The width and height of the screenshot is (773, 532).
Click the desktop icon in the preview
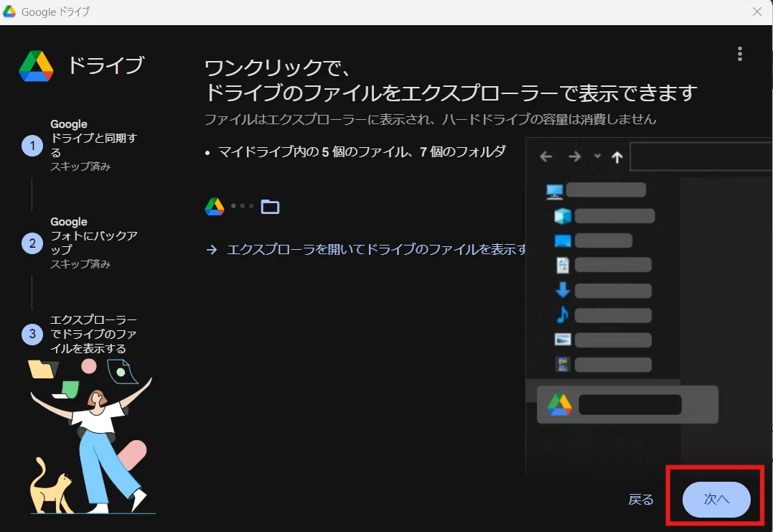[x=563, y=241]
